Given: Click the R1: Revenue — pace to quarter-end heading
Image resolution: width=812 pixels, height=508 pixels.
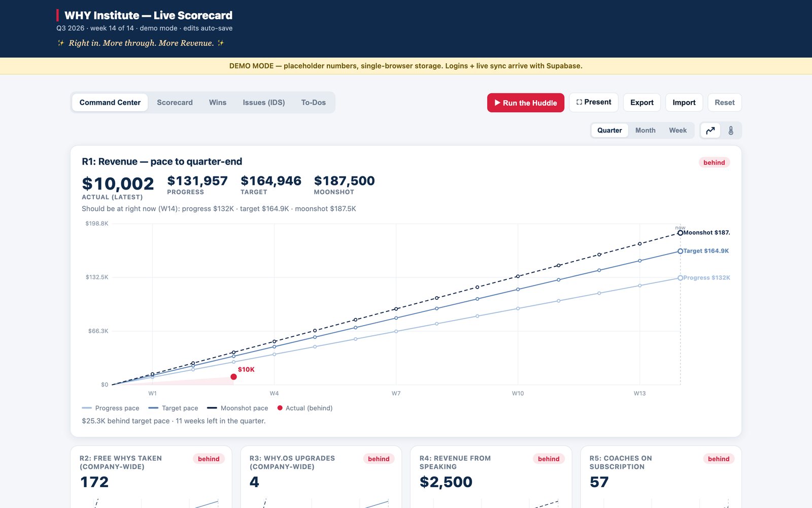Looking at the screenshot, I should [162, 162].
